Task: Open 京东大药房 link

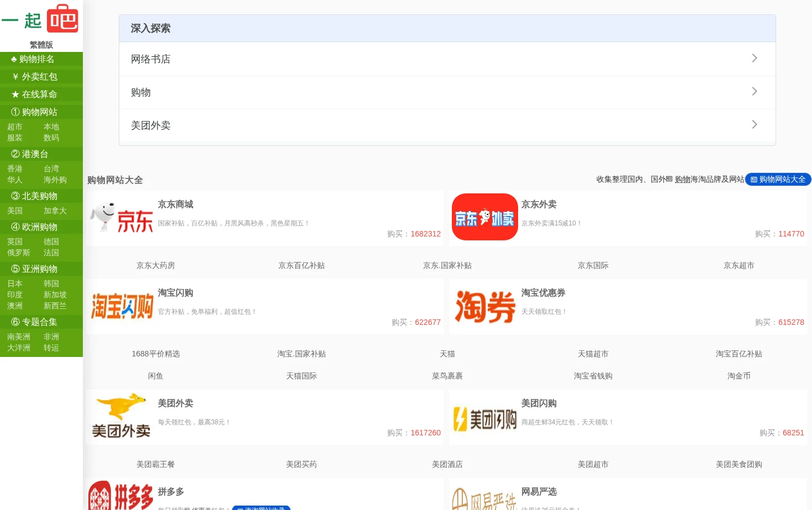Action: (156, 266)
